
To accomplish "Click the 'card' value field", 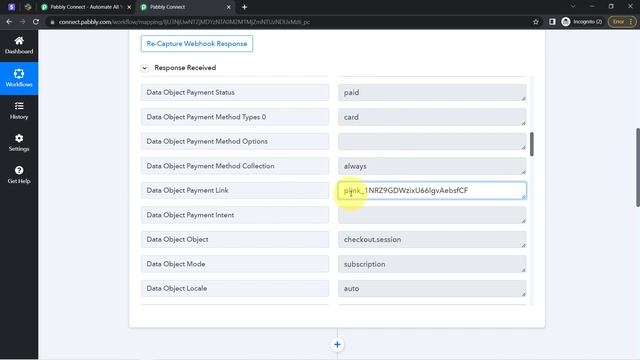I will (432, 117).
